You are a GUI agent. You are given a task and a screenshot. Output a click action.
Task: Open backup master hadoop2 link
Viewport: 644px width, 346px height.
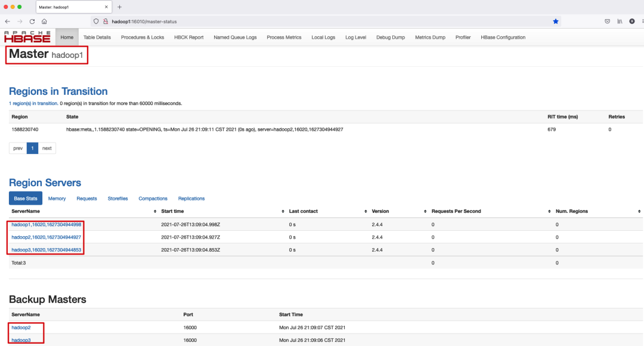point(21,328)
